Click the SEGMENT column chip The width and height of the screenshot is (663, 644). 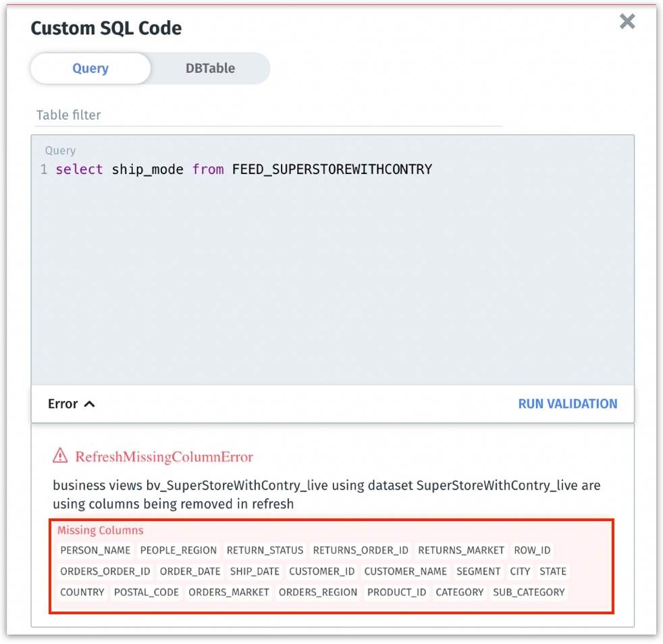pos(478,571)
